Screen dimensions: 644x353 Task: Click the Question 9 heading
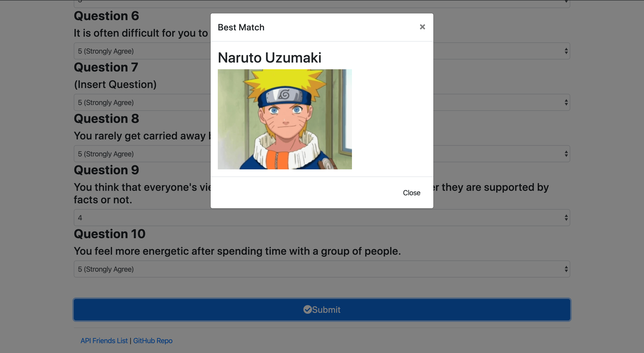[106, 170]
